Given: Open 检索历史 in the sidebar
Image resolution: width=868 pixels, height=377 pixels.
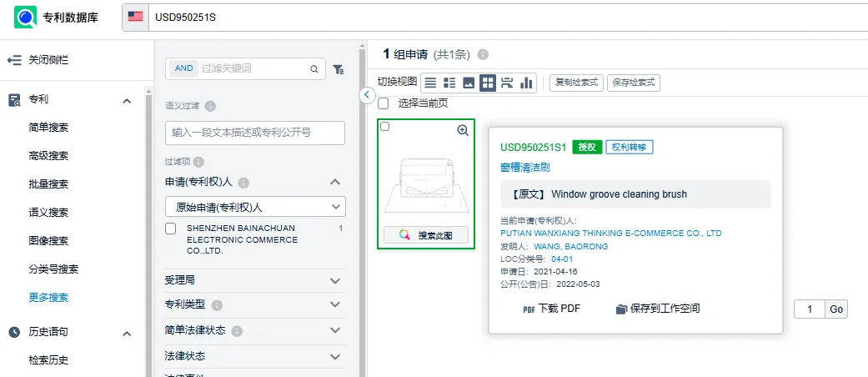Looking at the screenshot, I should (x=48, y=360).
